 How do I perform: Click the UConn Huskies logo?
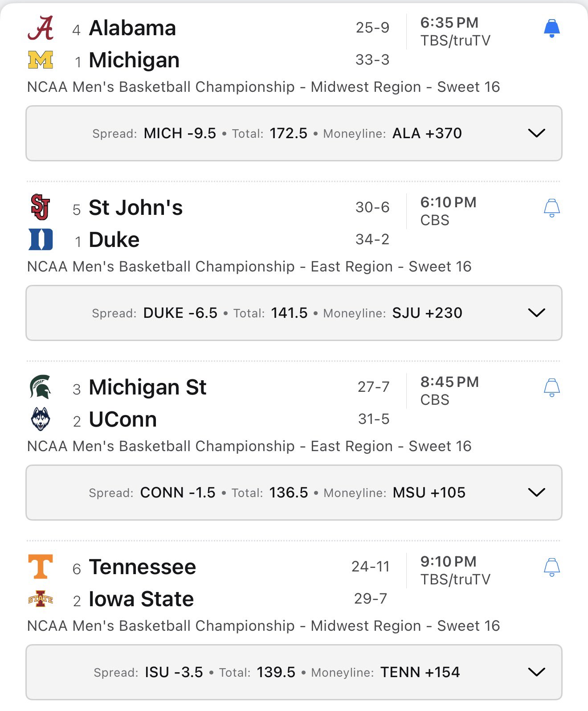tap(41, 419)
